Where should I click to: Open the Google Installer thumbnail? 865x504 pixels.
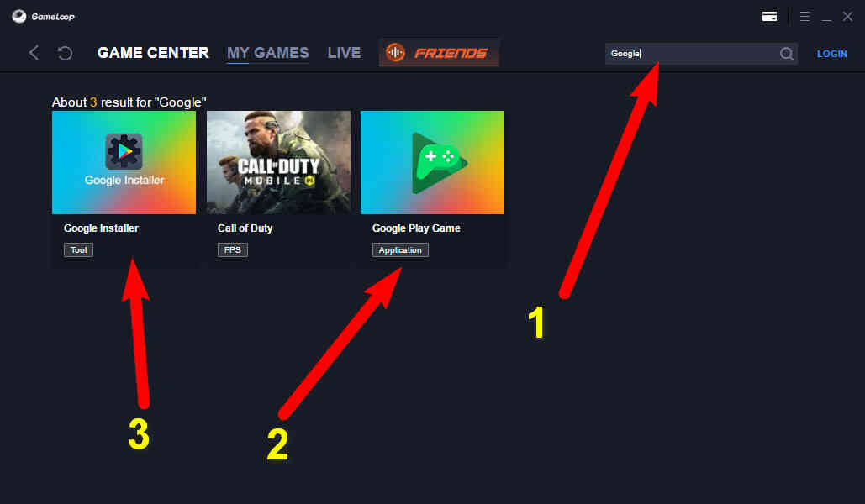point(124,163)
